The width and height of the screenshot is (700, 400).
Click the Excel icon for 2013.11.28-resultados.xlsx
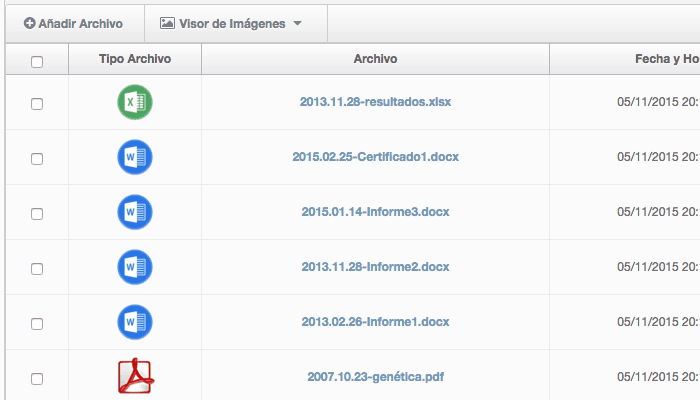click(x=135, y=102)
